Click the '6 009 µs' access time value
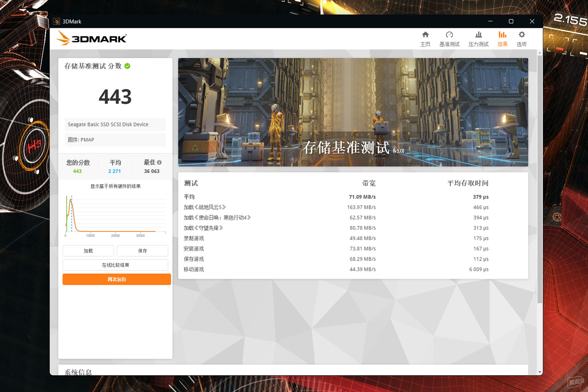Viewport: 588px width, 392px height. click(x=479, y=269)
